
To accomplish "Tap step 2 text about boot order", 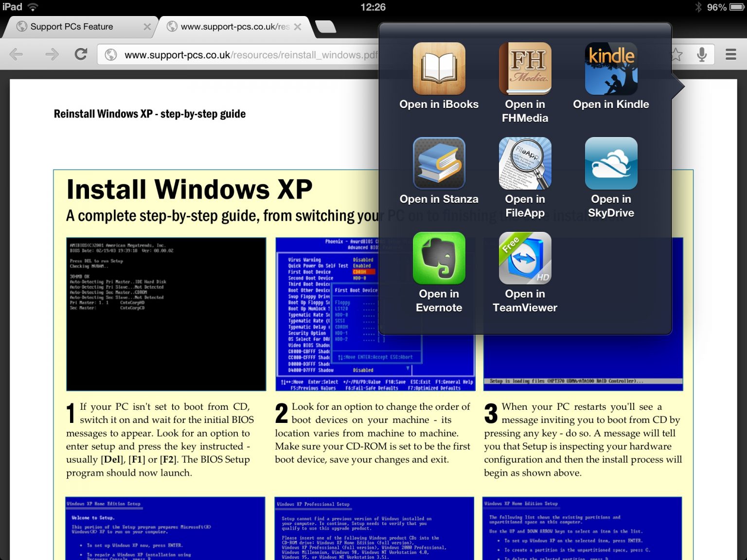I will click(x=373, y=433).
